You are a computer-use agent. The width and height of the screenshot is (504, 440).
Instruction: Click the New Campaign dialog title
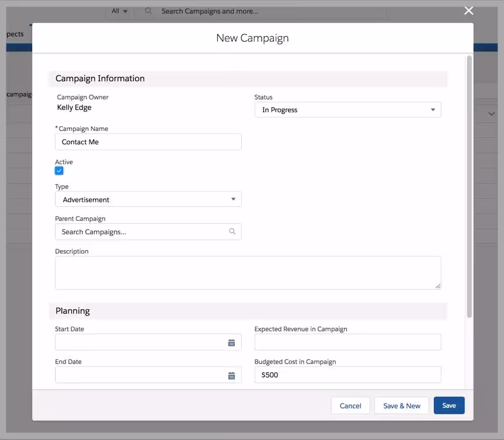(x=252, y=38)
